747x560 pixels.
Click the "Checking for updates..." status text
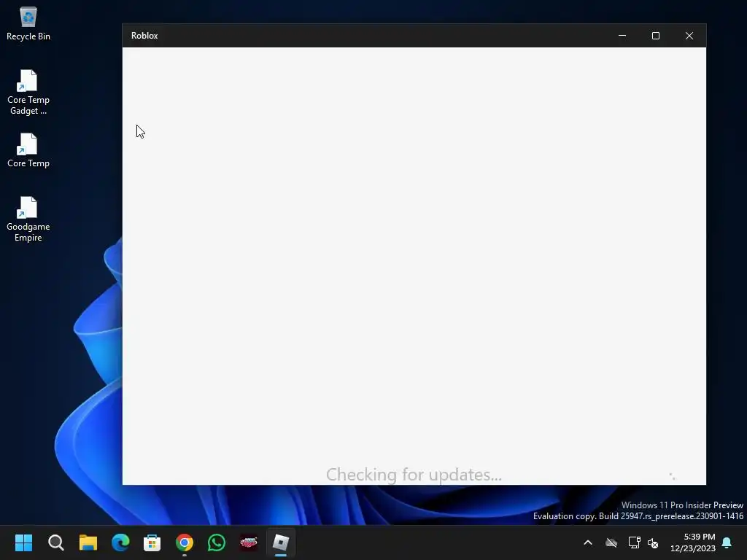[414, 475]
